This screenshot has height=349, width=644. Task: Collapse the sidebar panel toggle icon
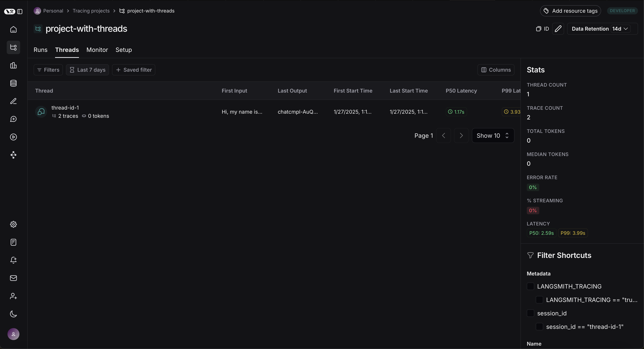(20, 12)
